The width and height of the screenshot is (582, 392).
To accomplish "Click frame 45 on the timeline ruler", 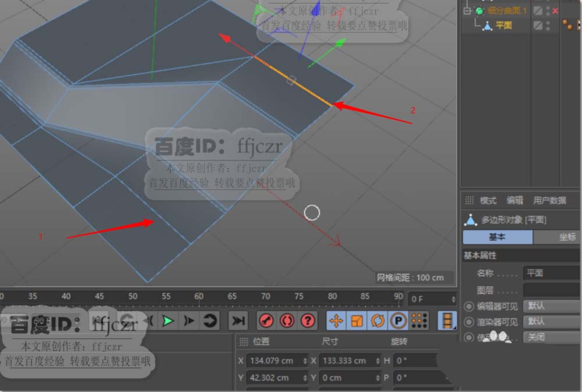I will 99,296.
